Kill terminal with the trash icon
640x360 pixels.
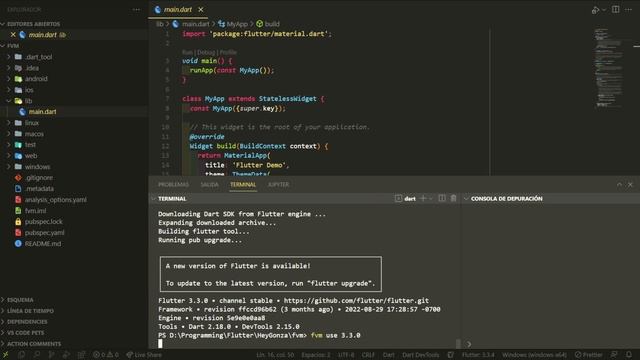pos(453,198)
